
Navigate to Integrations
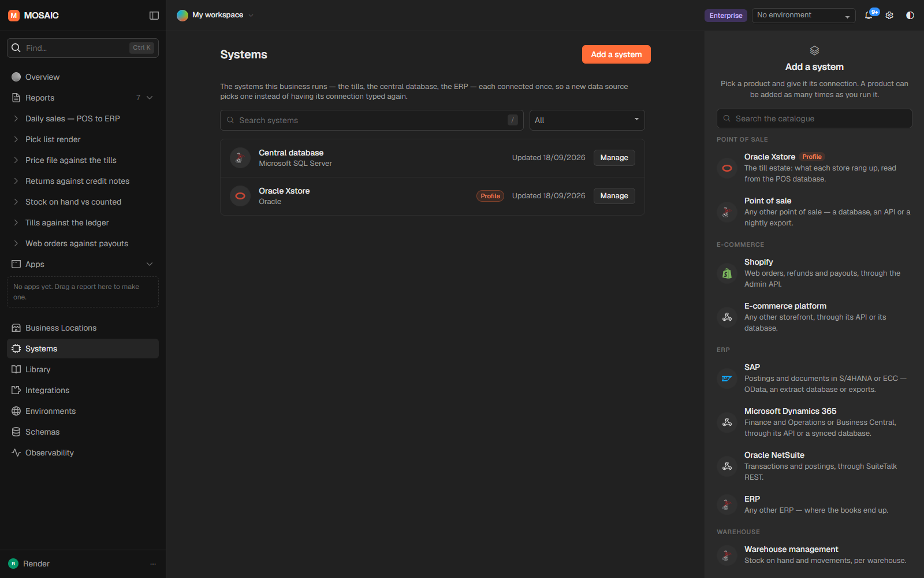coord(83,390)
